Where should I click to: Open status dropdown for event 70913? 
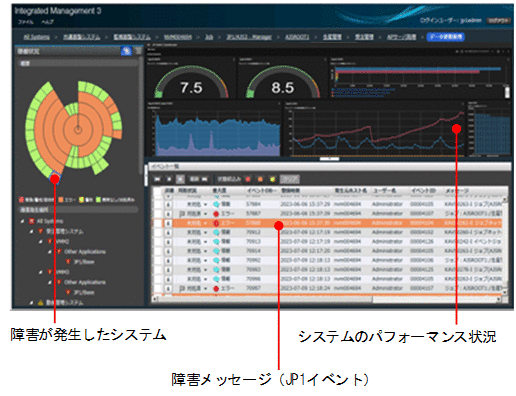pos(206,241)
